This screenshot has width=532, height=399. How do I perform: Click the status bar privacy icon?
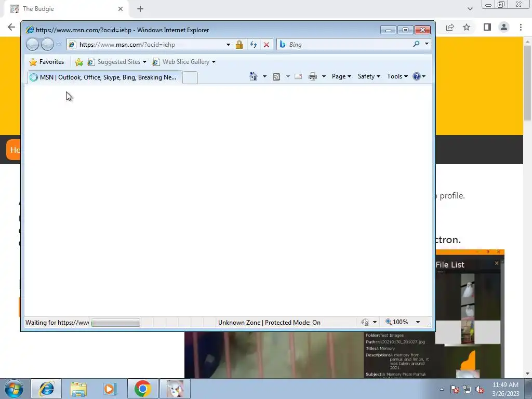[x=365, y=322]
